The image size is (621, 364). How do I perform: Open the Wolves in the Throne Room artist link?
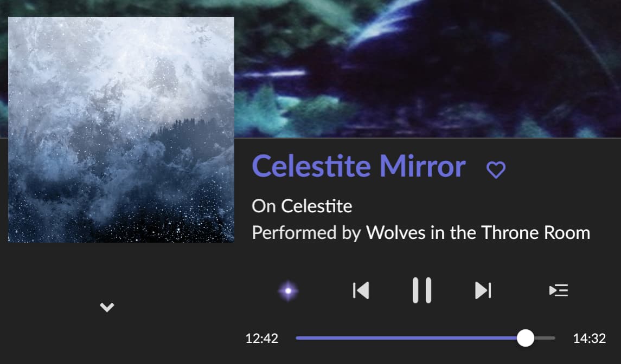[x=478, y=232]
